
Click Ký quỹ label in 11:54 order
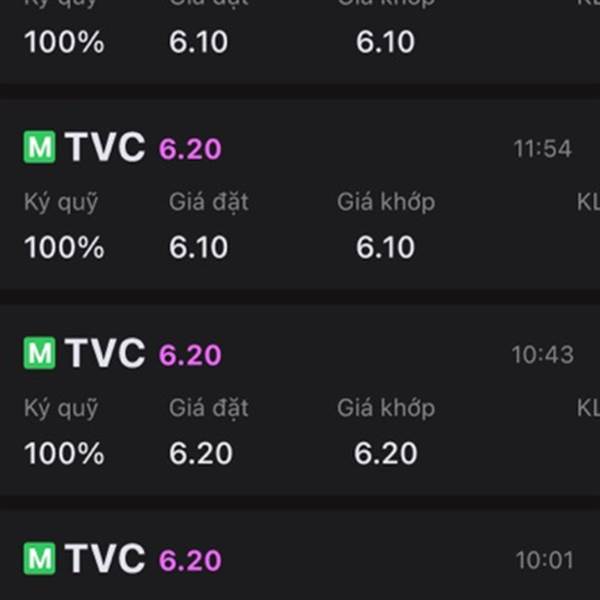click(61, 203)
